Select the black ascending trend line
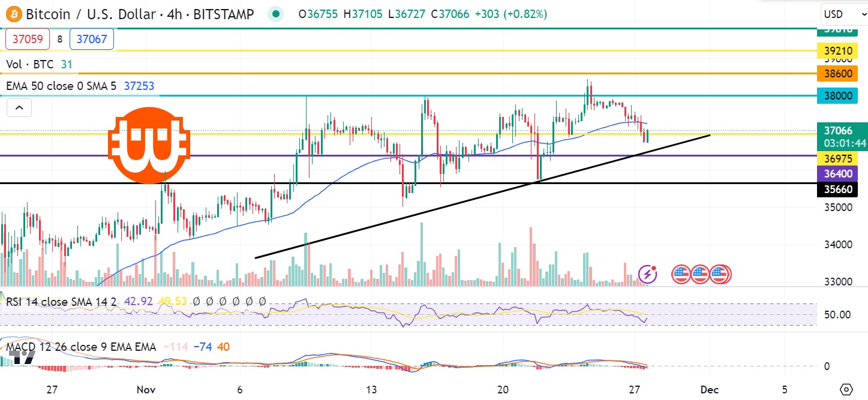Screen dimensions: 868x400 coord(483,196)
